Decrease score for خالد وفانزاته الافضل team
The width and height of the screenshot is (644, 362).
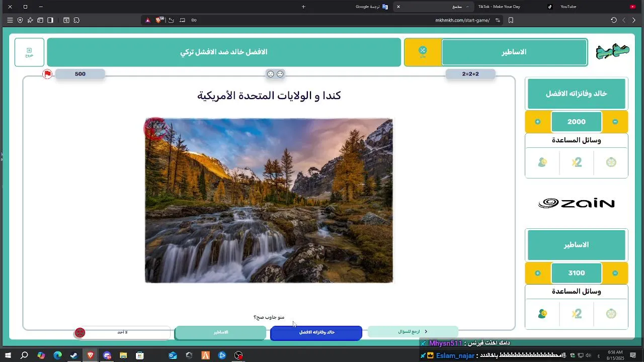[615, 122]
